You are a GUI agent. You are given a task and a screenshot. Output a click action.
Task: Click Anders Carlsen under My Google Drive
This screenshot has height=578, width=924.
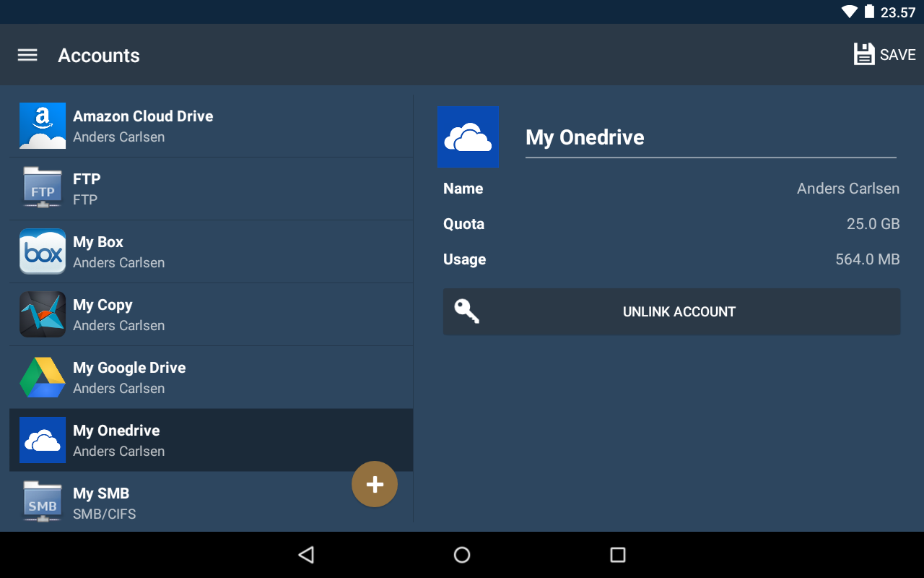pos(119,389)
